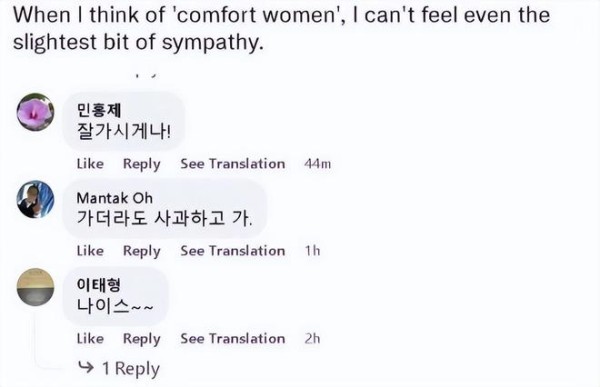Open the 이태형 name link

tap(99, 285)
